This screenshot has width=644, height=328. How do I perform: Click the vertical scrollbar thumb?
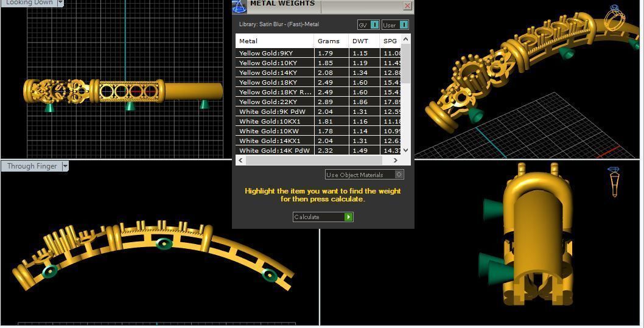(x=406, y=64)
